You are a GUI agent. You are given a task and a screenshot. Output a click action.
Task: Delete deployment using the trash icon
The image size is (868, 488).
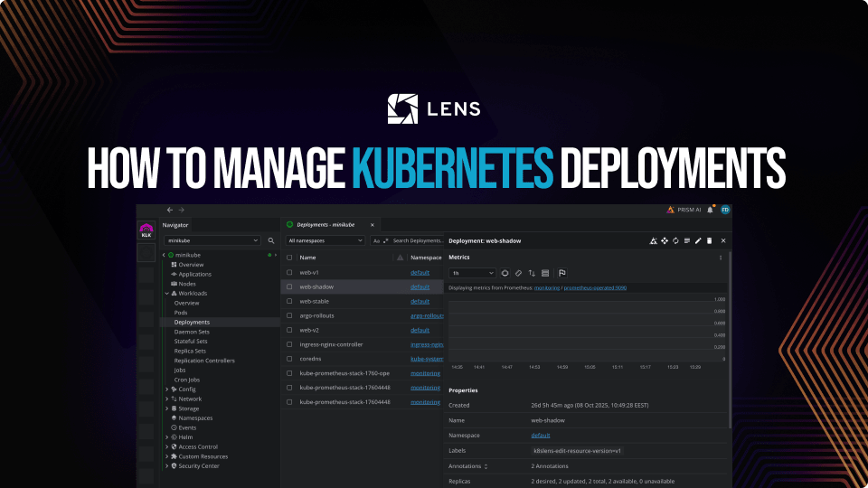tap(710, 241)
